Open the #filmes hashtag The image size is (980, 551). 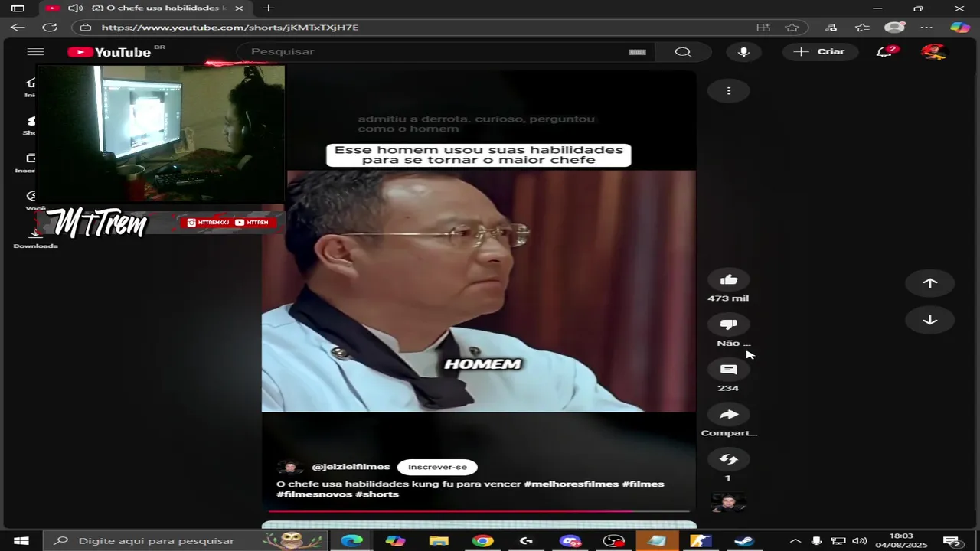pyautogui.click(x=643, y=484)
